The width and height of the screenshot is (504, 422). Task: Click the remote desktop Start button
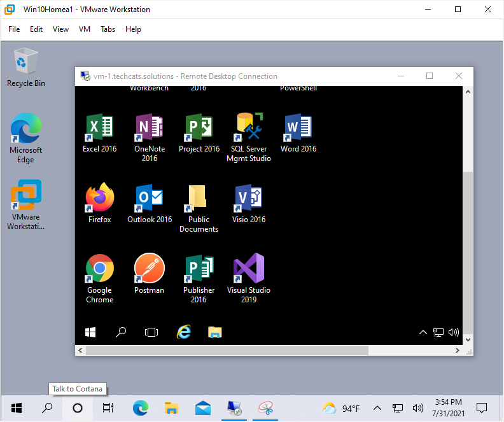tap(90, 332)
